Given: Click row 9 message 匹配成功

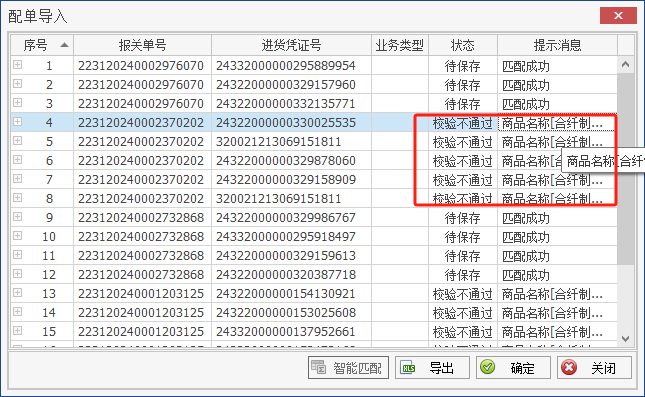Looking at the screenshot, I should click(x=557, y=218).
